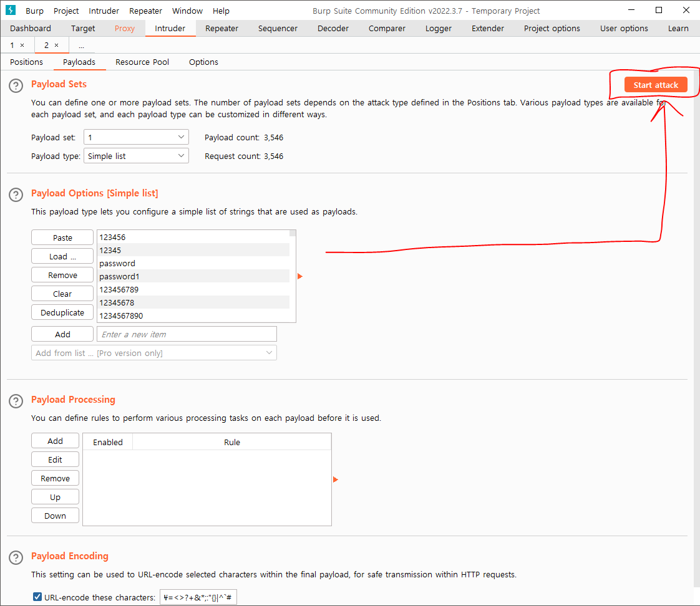The image size is (700, 606).
Task: Click orange arrow beside processing rules table
Action: pyautogui.click(x=336, y=479)
